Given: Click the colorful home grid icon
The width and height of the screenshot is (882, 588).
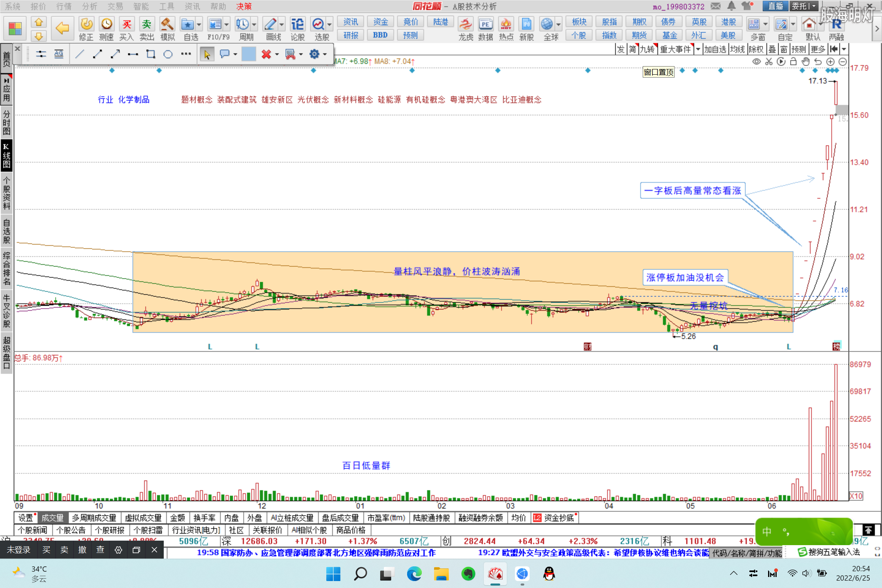Looking at the screenshot, I should (x=15, y=29).
